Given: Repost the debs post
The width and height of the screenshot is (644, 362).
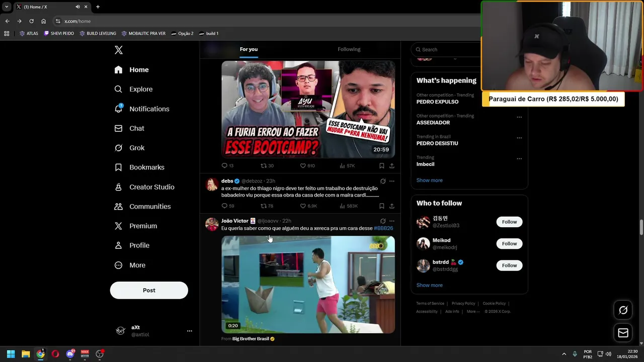Looking at the screenshot, I should tap(267, 206).
